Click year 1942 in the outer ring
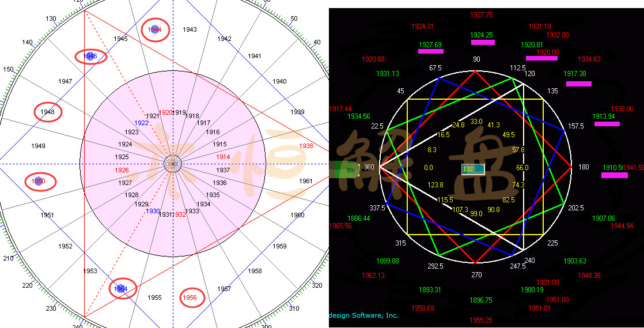This screenshot has width=644, height=328. [224, 39]
